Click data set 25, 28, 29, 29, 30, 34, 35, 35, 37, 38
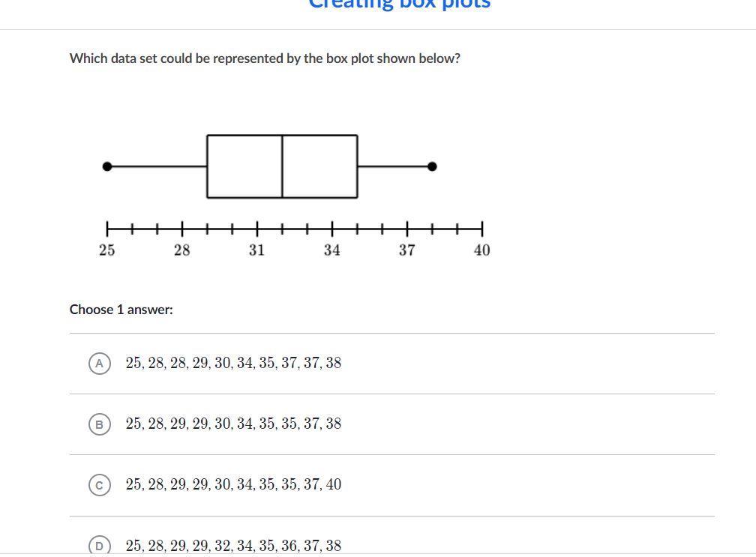This screenshot has width=756, height=557. click(x=233, y=424)
